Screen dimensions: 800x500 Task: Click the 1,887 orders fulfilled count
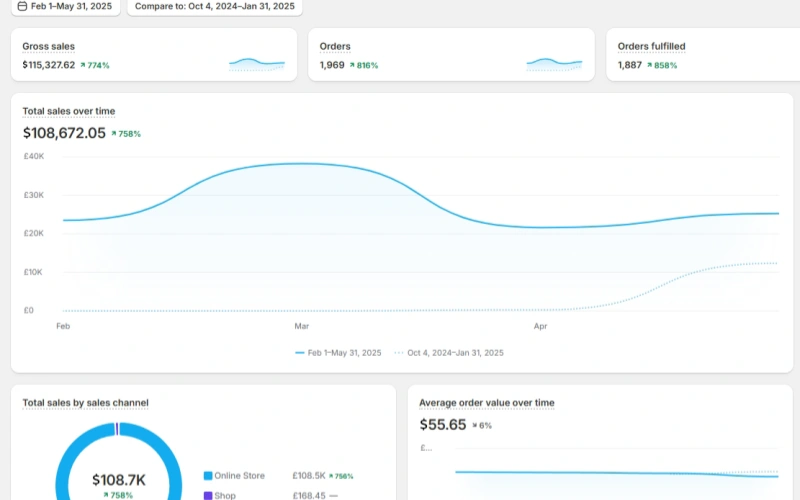pyautogui.click(x=630, y=65)
